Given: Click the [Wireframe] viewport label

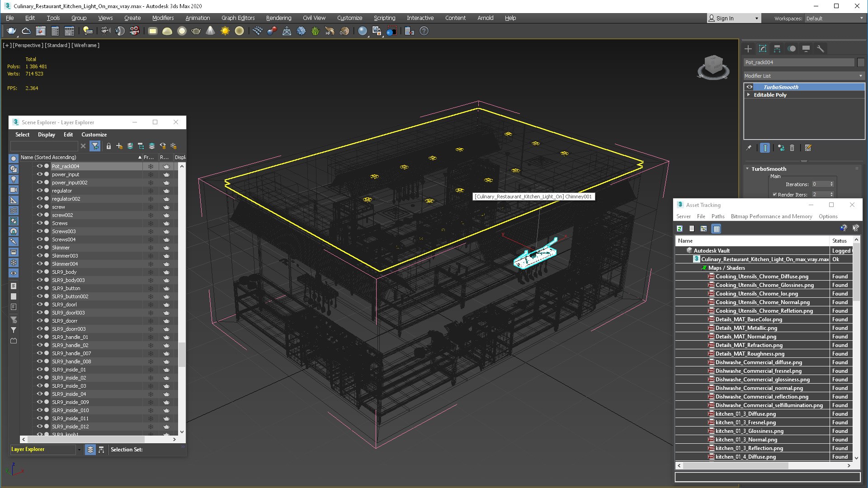Looking at the screenshot, I should tap(85, 45).
